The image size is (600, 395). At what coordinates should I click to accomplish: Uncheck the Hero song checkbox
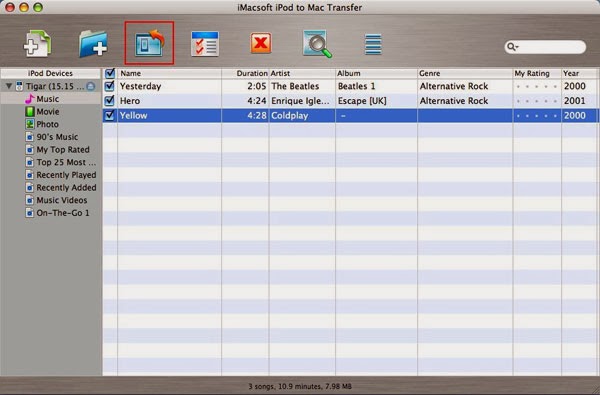[109, 101]
